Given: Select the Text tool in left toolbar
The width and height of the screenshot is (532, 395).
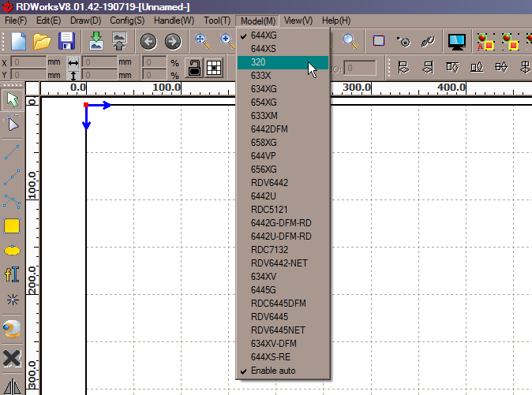Looking at the screenshot, I should click(x=12, y=274).
